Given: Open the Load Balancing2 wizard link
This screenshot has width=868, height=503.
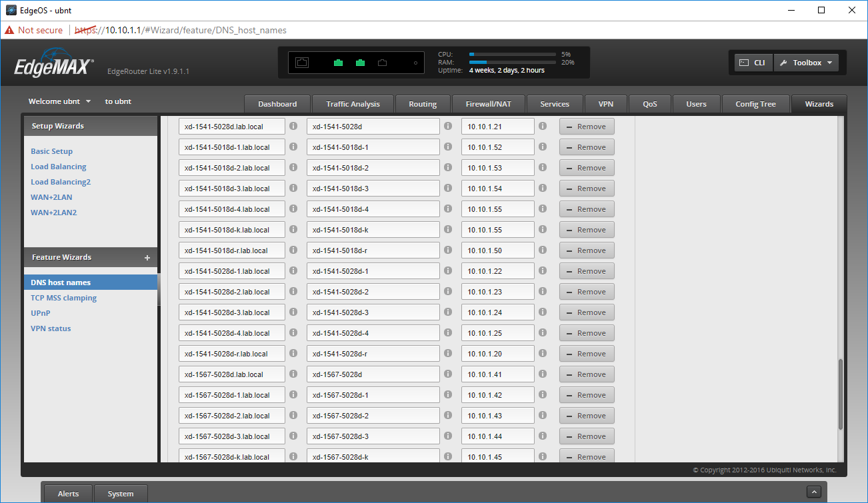Looking at the screenshot, I should coord(61,182).
